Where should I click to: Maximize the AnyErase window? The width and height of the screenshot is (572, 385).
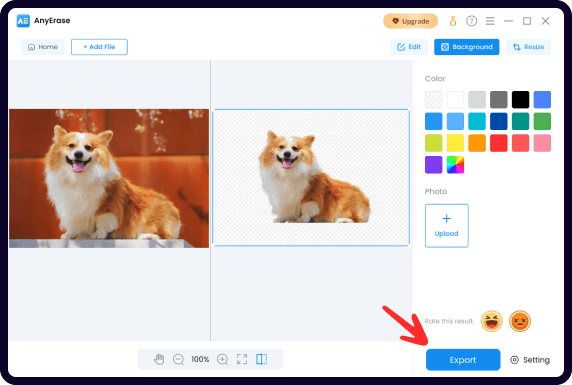coord(527,21)
